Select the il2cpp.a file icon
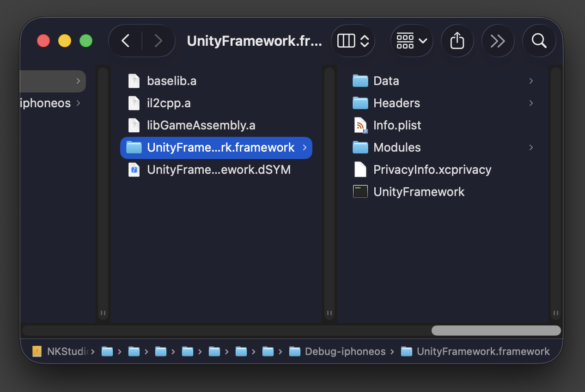Viewport: 585px width, 392px height. [x=134, y=103]
